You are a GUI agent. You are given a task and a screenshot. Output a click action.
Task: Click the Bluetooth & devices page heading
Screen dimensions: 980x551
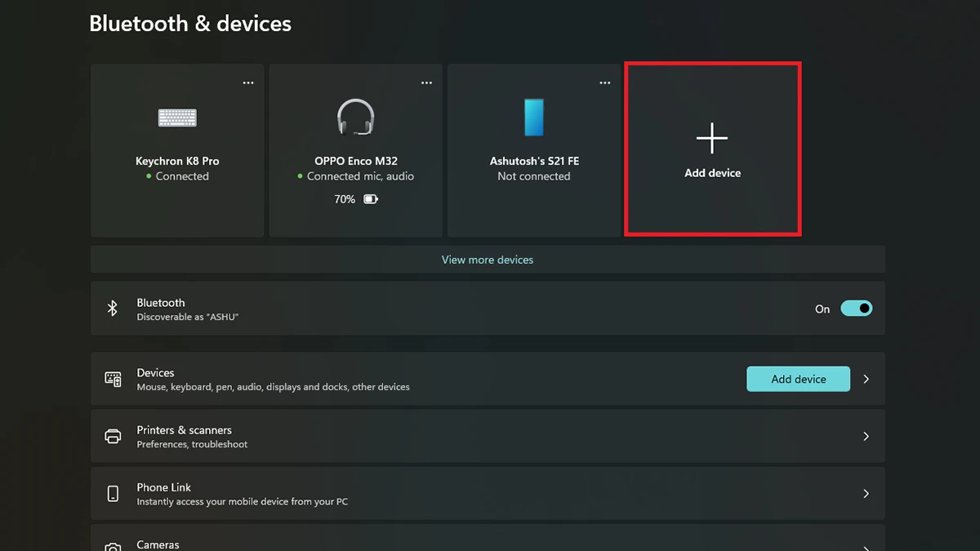(190, 24)
